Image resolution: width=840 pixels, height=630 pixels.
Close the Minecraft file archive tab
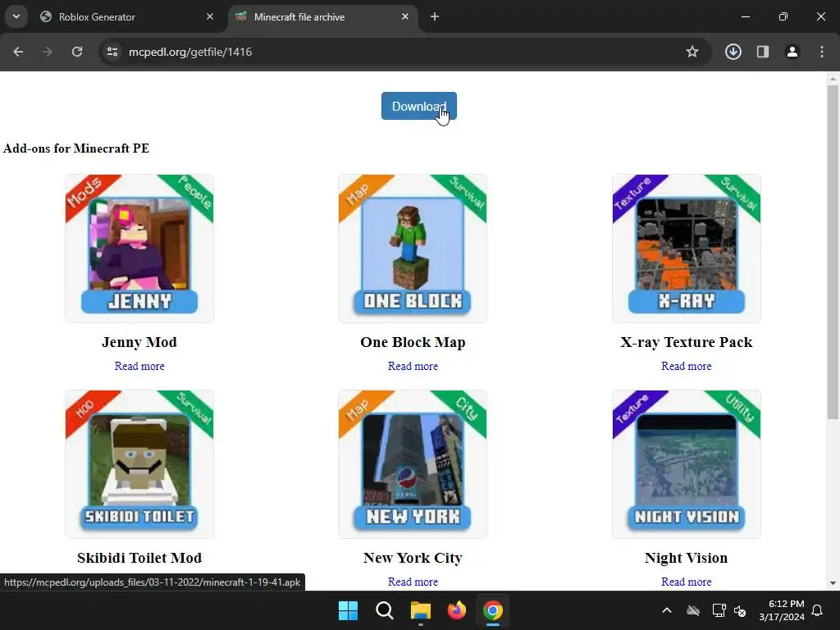pyautogui.click(x=405, y=16)
